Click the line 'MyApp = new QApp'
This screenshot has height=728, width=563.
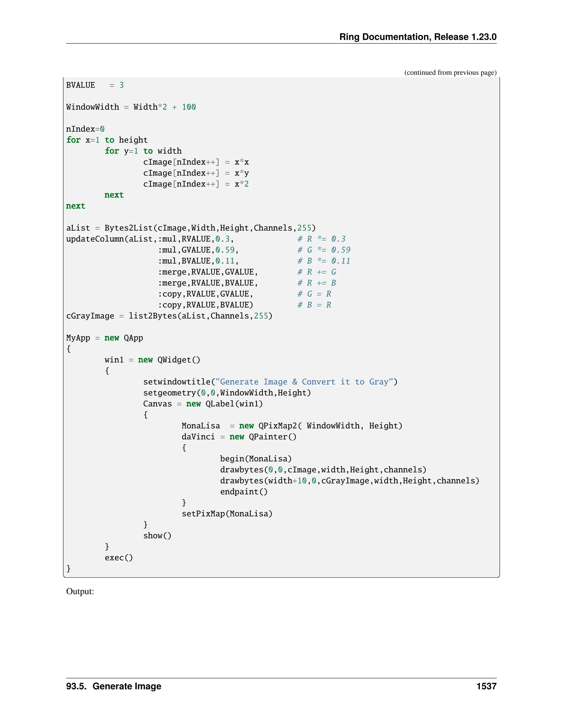point(105,338)
